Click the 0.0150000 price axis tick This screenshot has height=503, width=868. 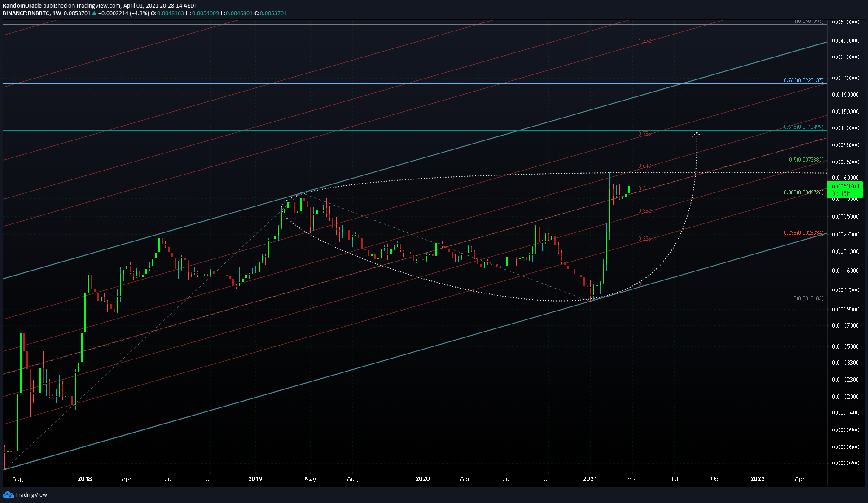pos(846,112)
